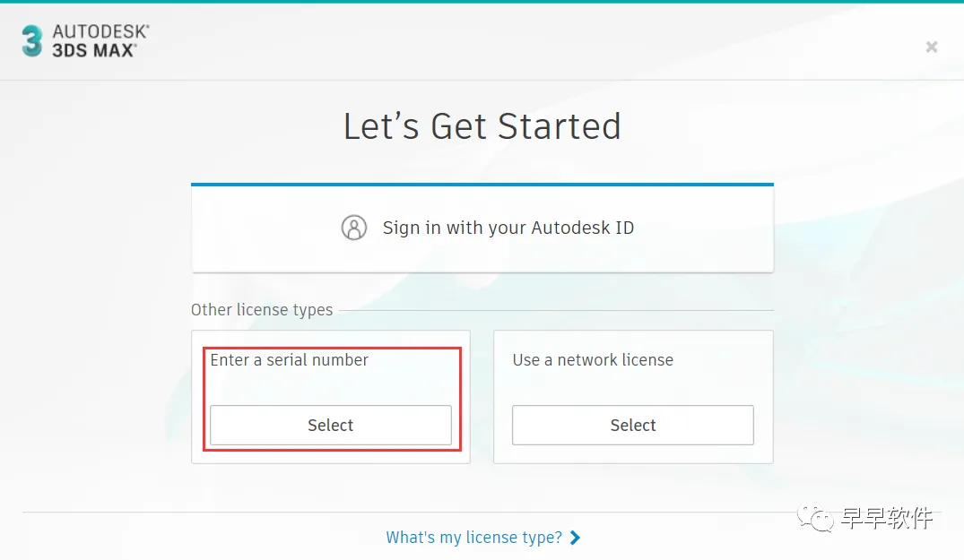Click the "Other license types" section label
Image resolution: width=964 pixels, height=560 pixels.
point(262,310)
